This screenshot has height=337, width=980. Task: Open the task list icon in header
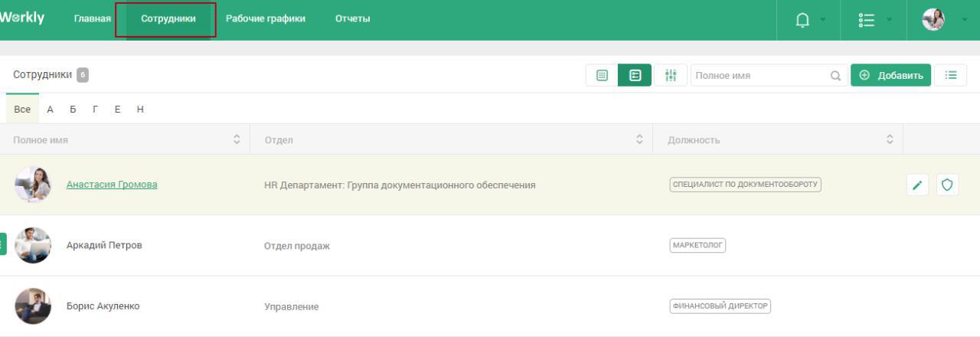point(867,19)
